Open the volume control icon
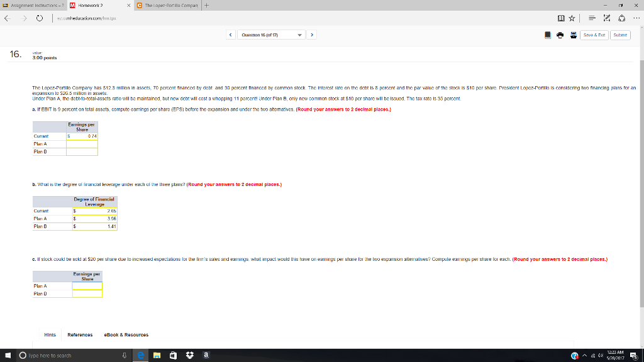This screenshot has height=362, width=644. [x=601, y=356]
